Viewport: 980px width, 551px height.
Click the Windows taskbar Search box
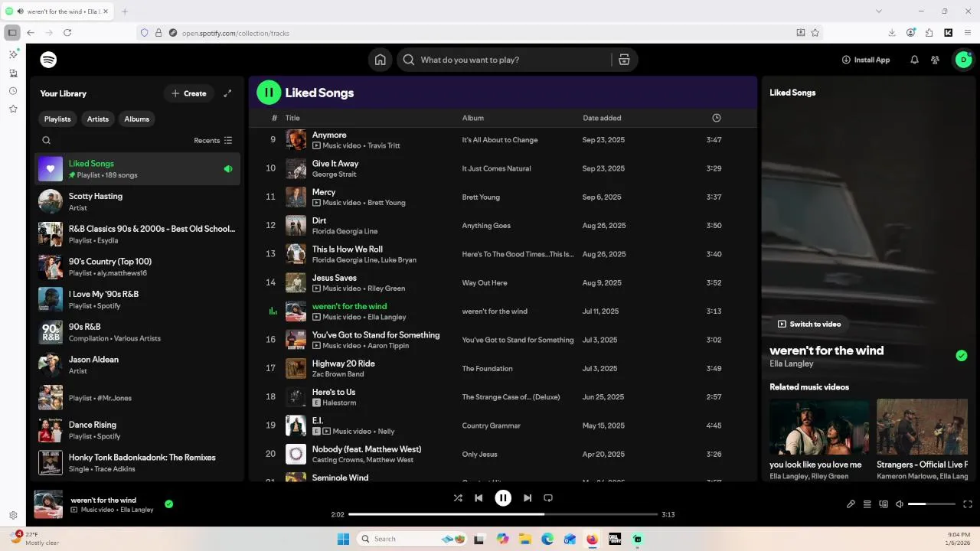tap(413, 539)
